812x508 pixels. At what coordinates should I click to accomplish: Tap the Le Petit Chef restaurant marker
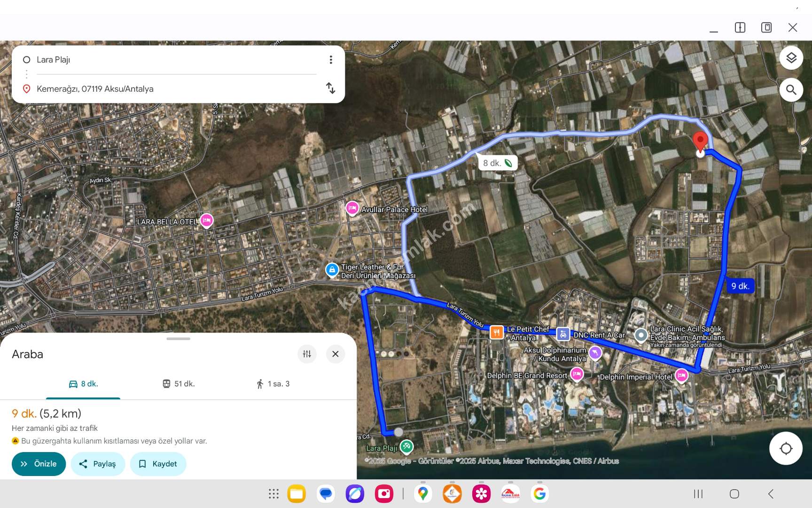496,332
